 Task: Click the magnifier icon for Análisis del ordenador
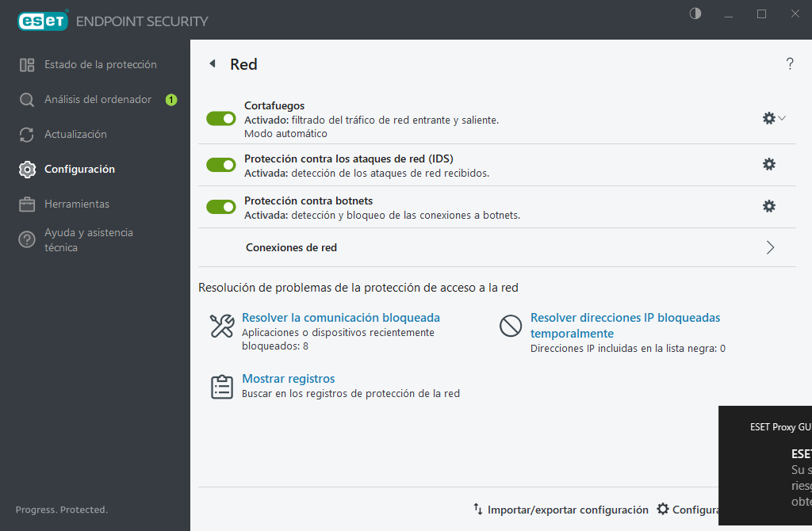(27, 99)
